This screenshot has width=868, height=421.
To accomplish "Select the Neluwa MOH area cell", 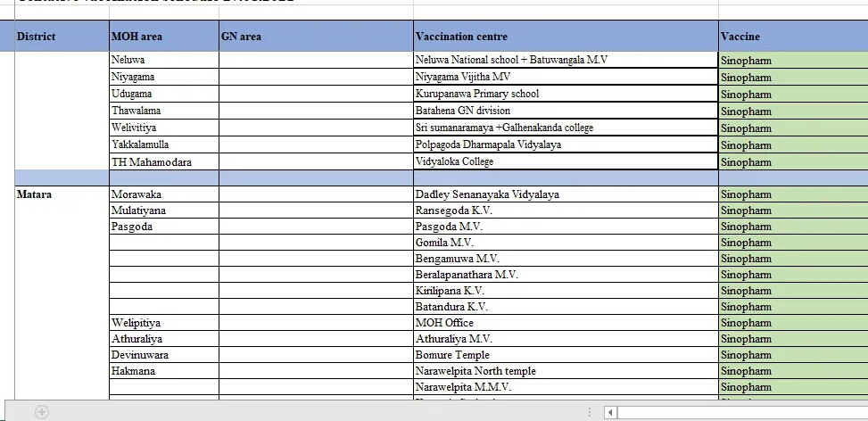I will (164, 60).
